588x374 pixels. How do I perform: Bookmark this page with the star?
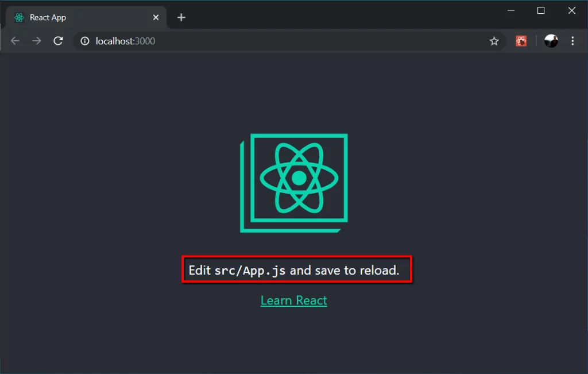click(x=494, y=41)
